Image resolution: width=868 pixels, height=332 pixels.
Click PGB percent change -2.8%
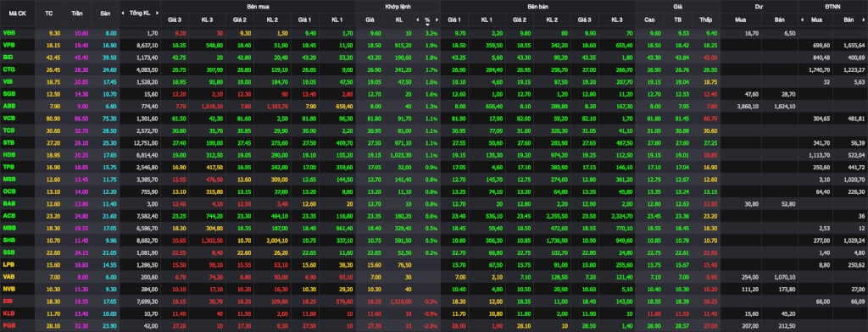[431, 325]
